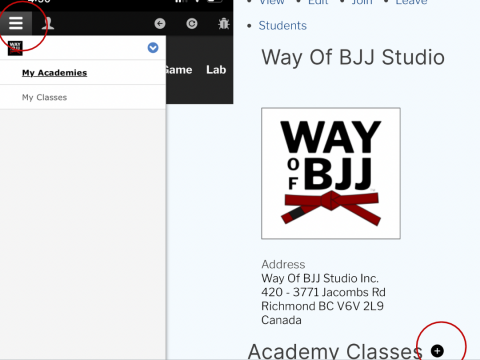Add an academy class with plus icon

tap(437, 351)
